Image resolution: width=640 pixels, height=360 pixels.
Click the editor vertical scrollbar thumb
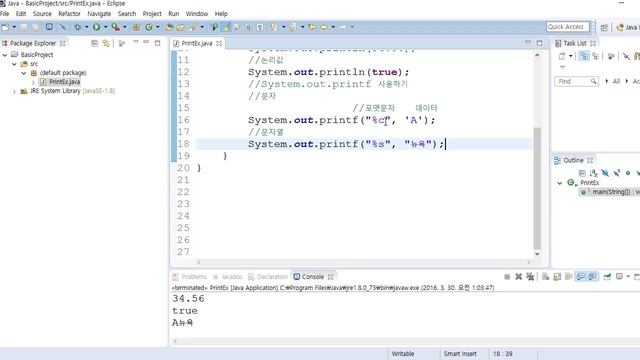[537, 188]
